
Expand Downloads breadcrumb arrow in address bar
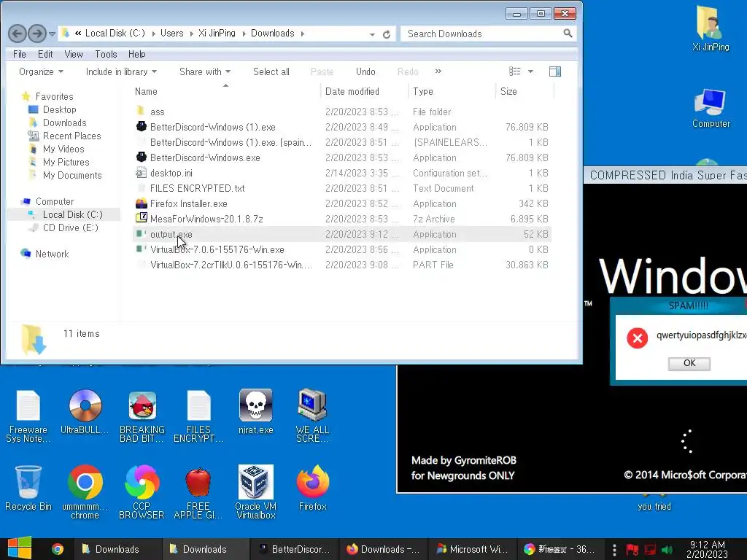(x=303, y=34)
